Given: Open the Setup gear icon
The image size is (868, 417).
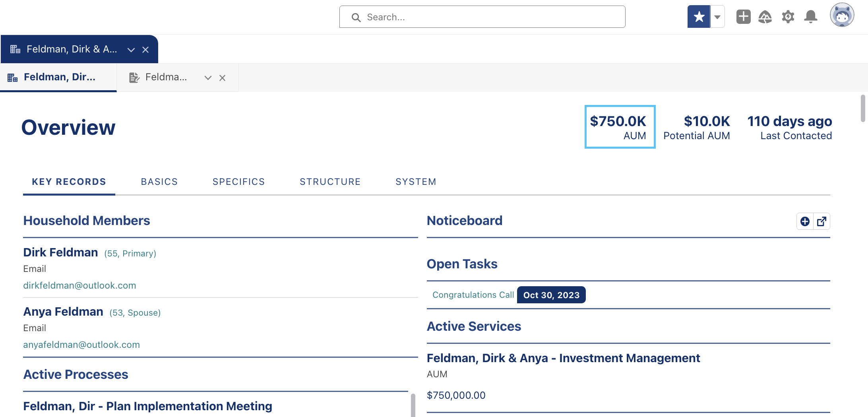Looking at the screenshot, I should click(x=788, y=17).
